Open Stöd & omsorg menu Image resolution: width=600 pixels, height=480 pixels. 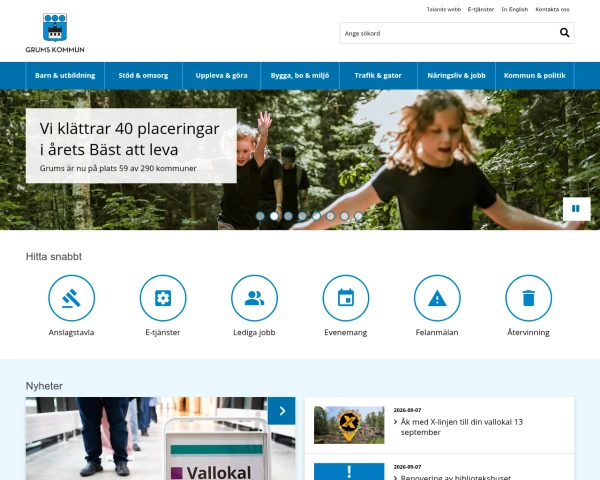click(143, 75)
